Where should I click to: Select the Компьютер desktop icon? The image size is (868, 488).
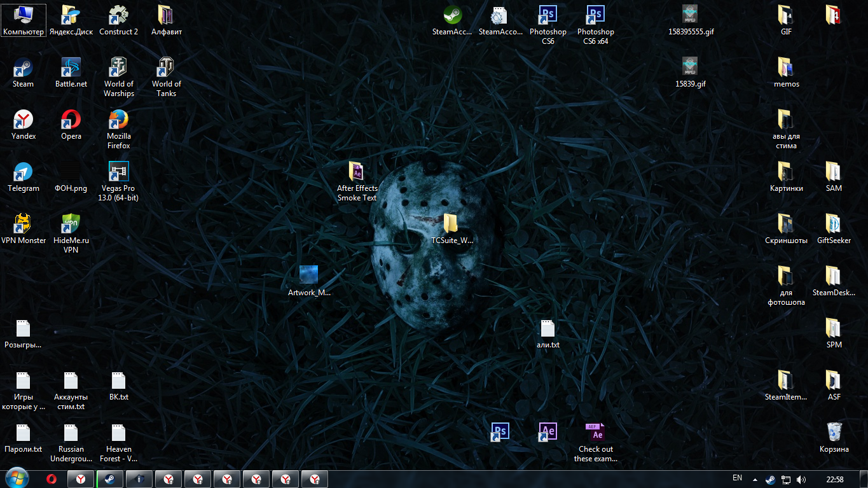pyautogui.click(x=24, y=20)
